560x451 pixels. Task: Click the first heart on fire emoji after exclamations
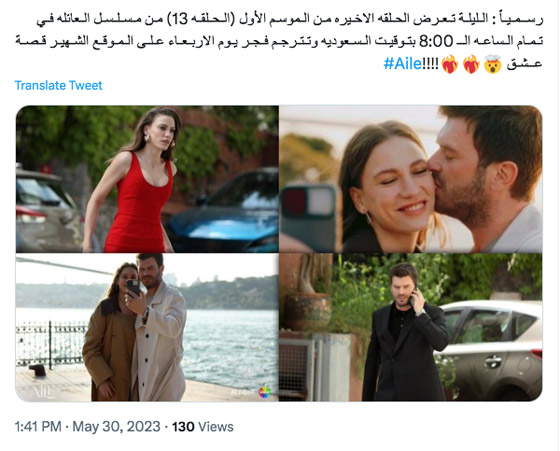pos(450,64)
